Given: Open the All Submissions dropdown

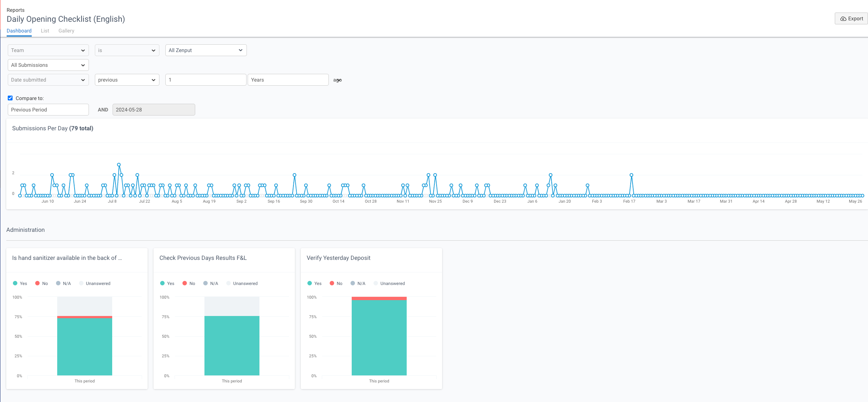Looking at the screenshot, I should pyautogui.click(x=48, y=65).
